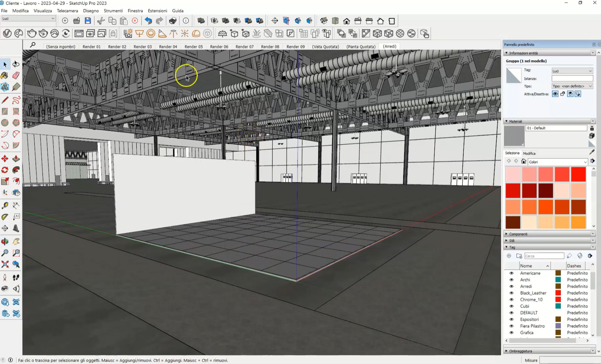Hide the Americane tag
The width and height of the screenshot is (601, 364).
pos(511,273)
